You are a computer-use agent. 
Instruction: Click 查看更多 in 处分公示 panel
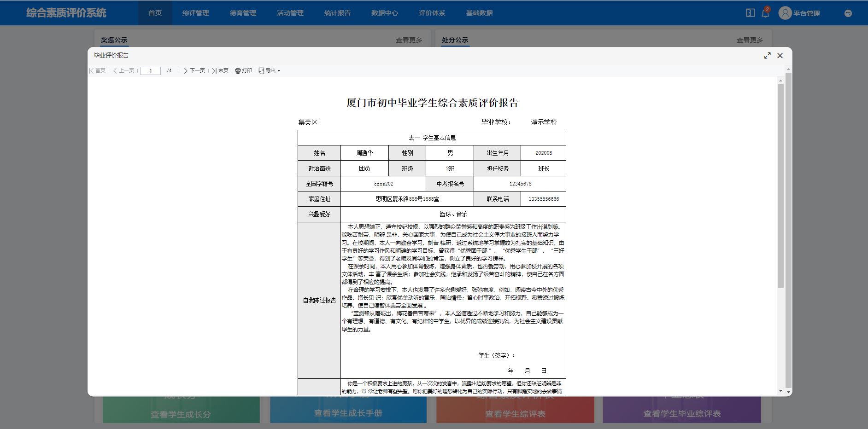[750, 40]
